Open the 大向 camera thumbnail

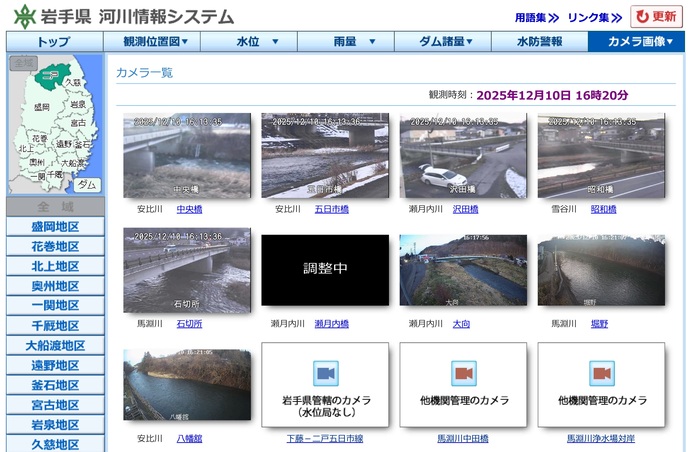tap(463, 270)
